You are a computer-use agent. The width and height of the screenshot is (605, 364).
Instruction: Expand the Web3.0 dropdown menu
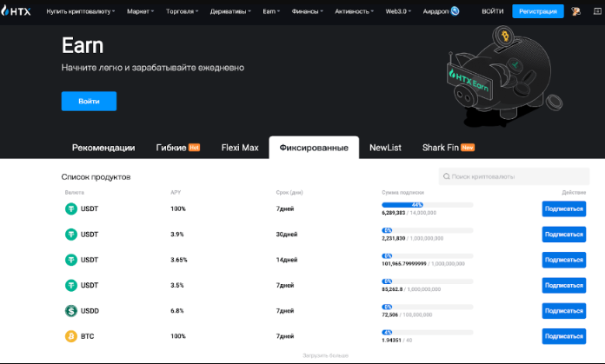398,11
